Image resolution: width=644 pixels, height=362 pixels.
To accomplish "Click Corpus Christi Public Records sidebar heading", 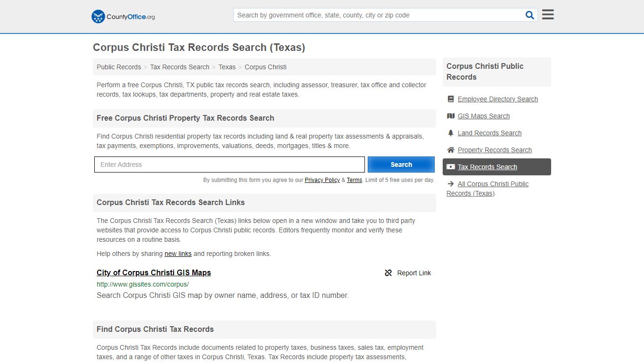I will tap(485, 72).
